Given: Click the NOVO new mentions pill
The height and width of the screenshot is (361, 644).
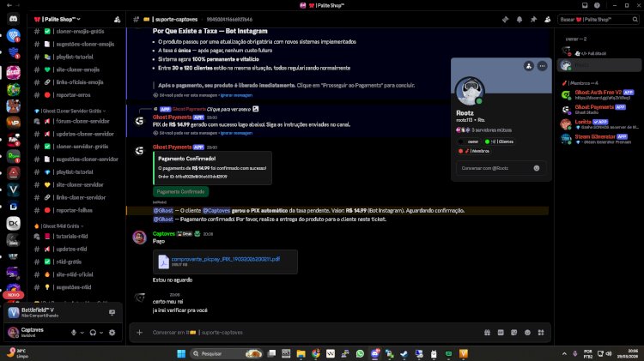Looking at the screenshot, I should coord(13,295).
